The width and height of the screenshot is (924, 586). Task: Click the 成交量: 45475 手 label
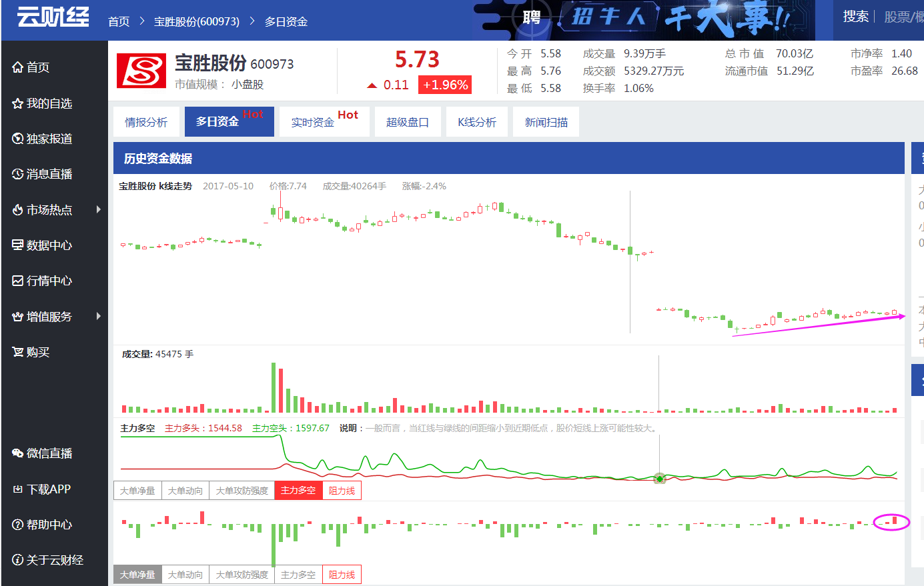pos(157,354)
